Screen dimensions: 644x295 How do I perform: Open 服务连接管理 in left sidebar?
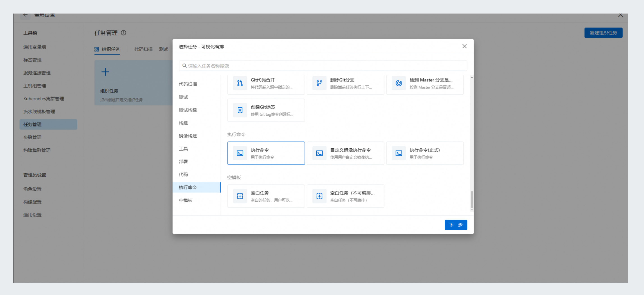pos(37,73)
